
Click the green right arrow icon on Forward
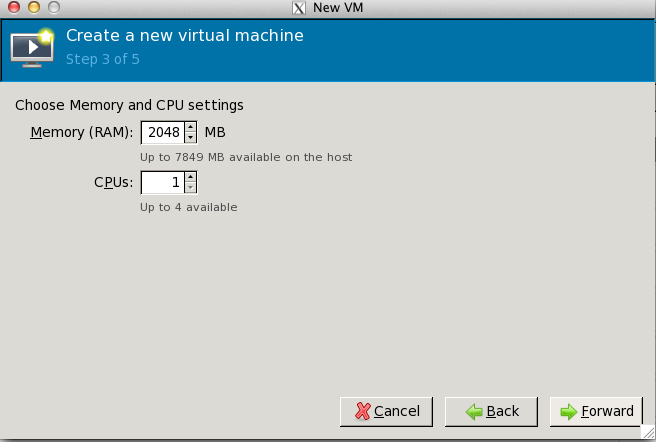pos(569,412)
